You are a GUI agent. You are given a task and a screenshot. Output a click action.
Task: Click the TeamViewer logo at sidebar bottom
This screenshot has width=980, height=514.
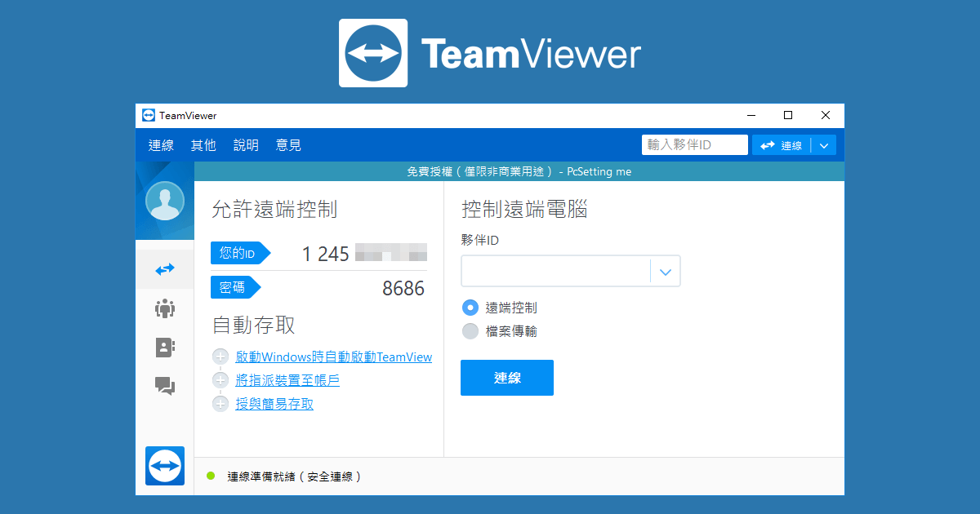(x=165, y=466)
